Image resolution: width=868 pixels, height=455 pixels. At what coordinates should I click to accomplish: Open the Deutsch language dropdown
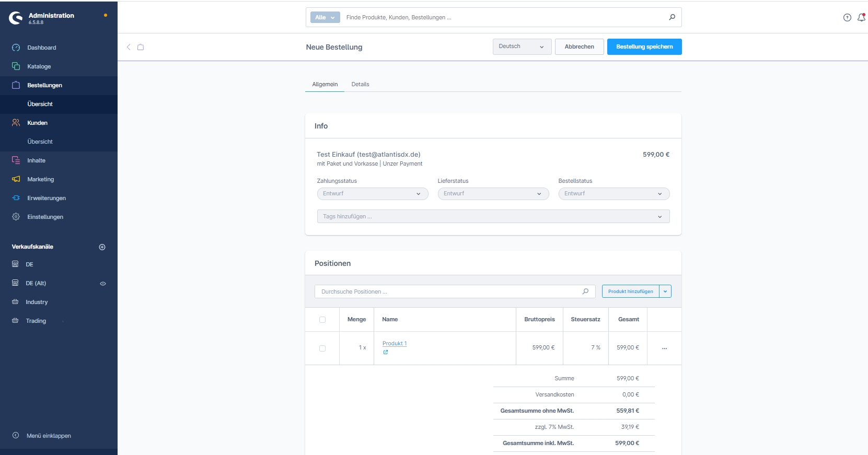(x=522, y=46)
